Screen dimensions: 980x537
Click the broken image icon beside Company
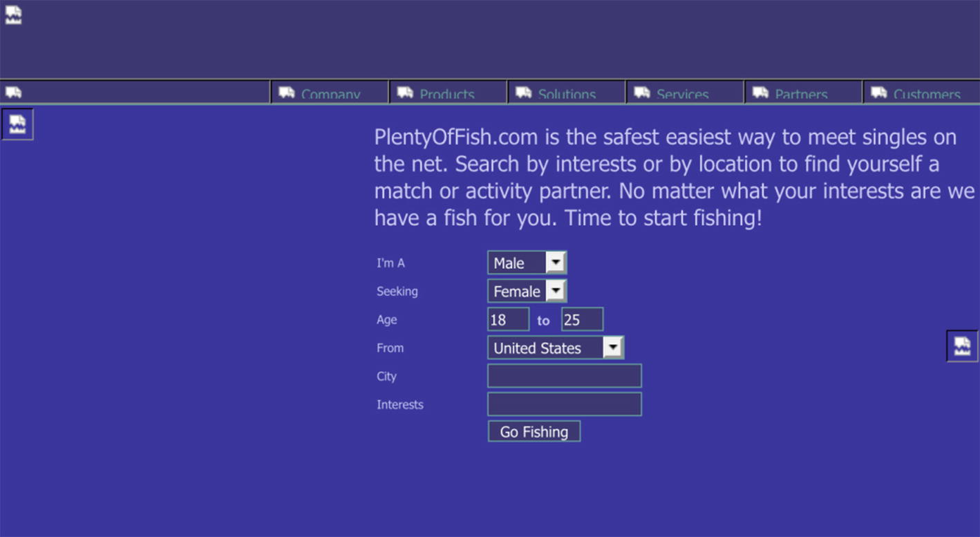pyautogui.click(x=287, y=92)
